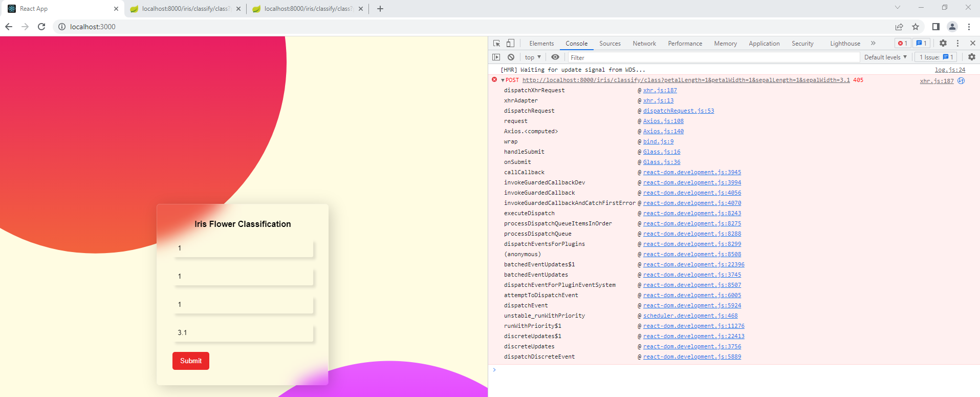Reload the localhost:3000 page

pyautogui.click(x=41, y=27)
